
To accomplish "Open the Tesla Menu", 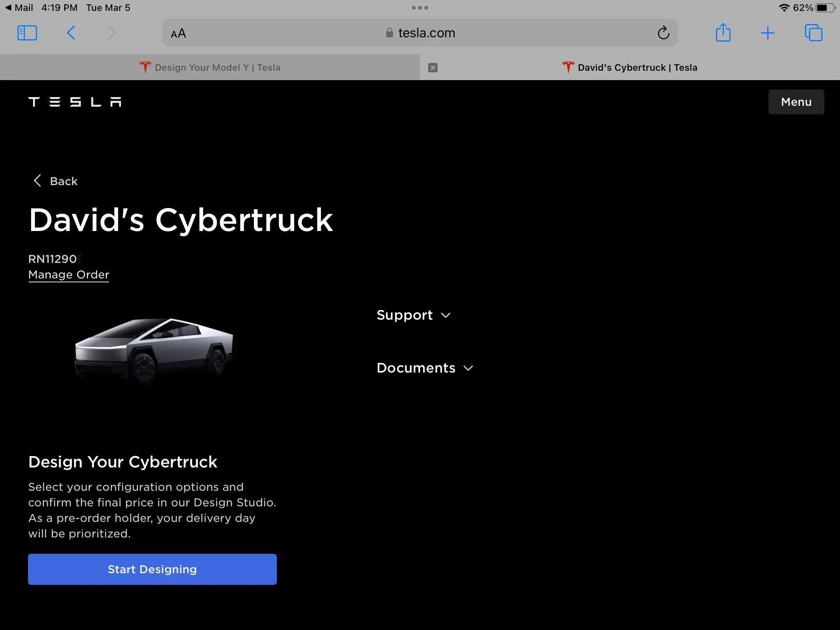I will point(796,102).
